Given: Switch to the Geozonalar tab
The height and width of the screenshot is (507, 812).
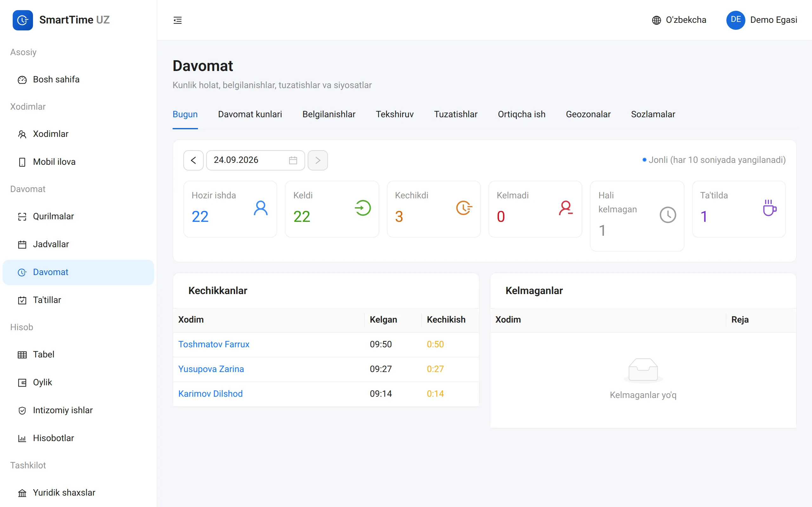Looking at the screenshot, I should 588,114.
